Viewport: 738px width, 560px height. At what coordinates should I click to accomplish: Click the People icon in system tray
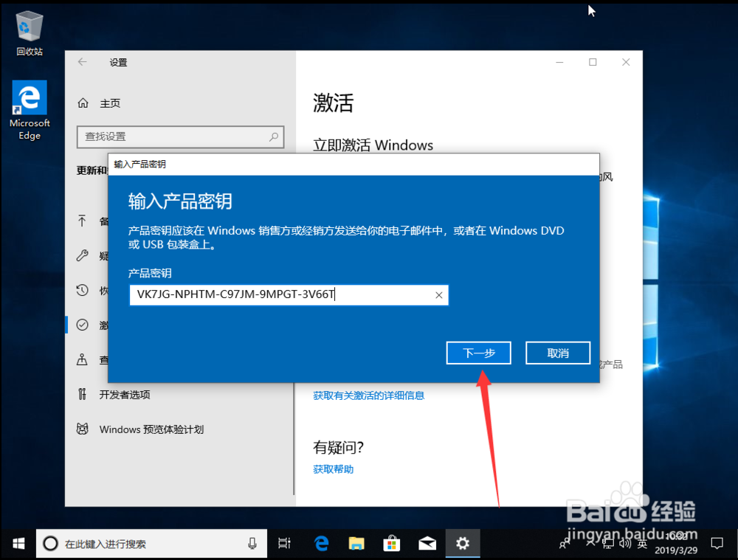coord(564,544)
